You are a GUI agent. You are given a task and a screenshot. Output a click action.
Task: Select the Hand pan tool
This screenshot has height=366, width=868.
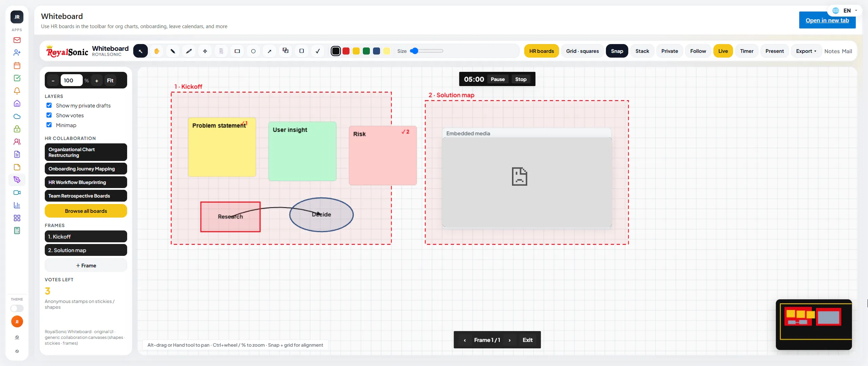[157, 51]
